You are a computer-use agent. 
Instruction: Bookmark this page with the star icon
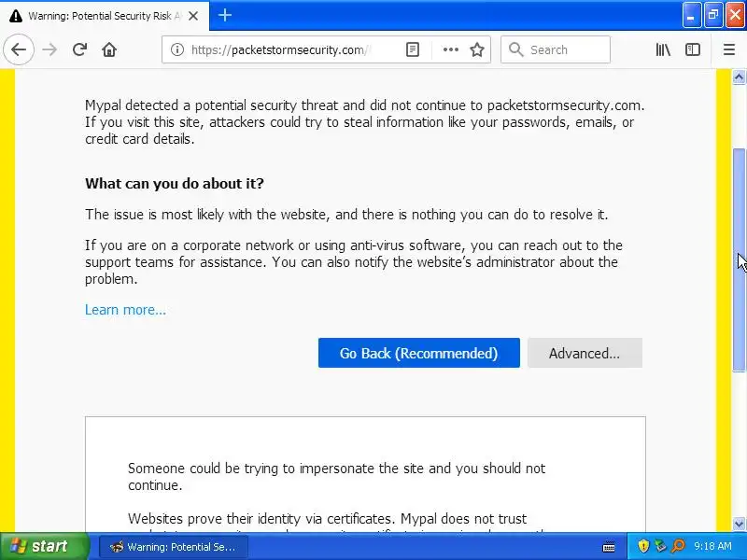pyautogui.click(x=477, y=49)
